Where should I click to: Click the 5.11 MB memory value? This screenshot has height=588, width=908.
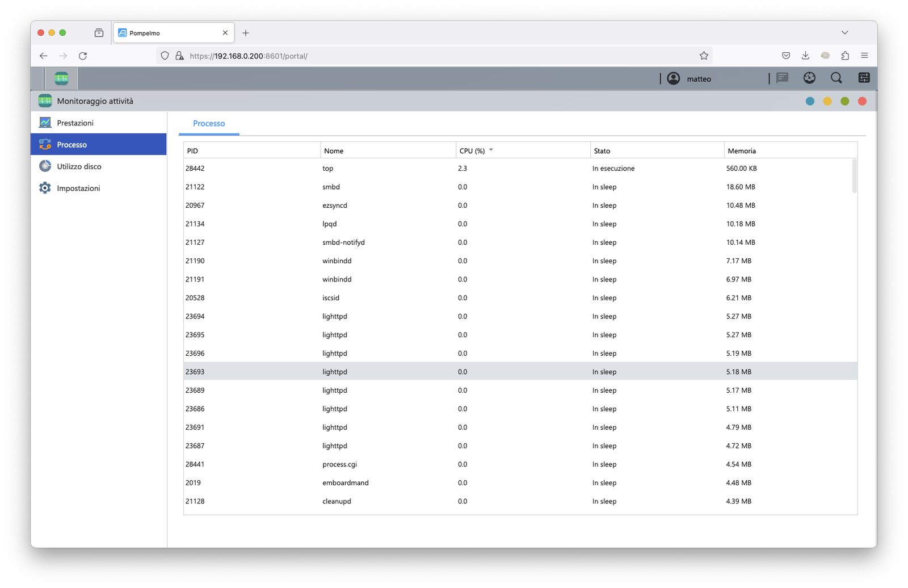(x=739, y=409)
